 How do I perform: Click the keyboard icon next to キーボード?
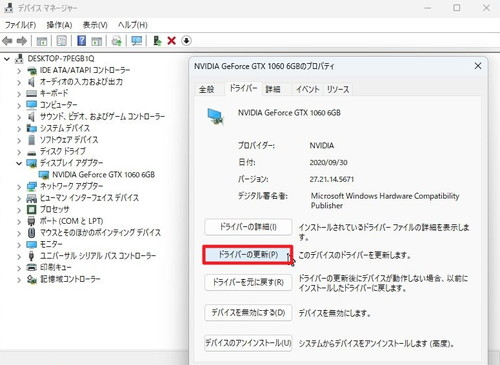tap(31, 93)
